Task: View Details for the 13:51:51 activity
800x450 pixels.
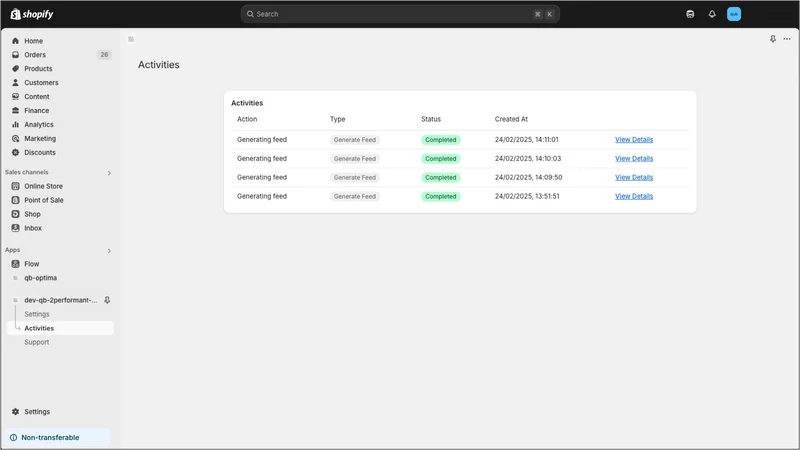Action: coord(634,196)
